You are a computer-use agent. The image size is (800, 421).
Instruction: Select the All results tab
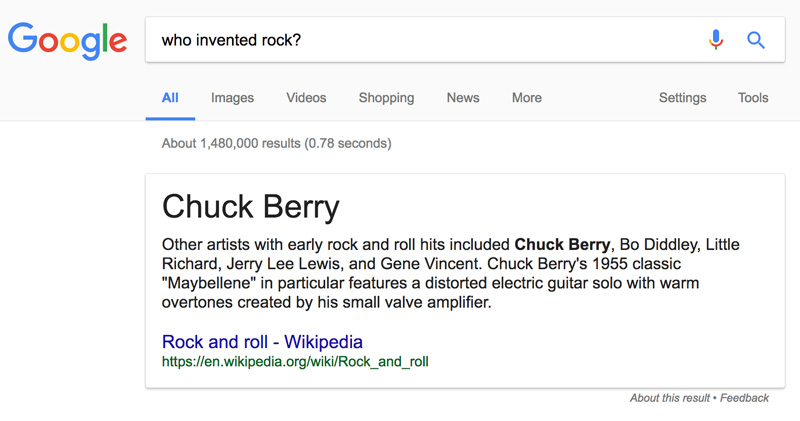pyautogui.click(x=170, y=98)
